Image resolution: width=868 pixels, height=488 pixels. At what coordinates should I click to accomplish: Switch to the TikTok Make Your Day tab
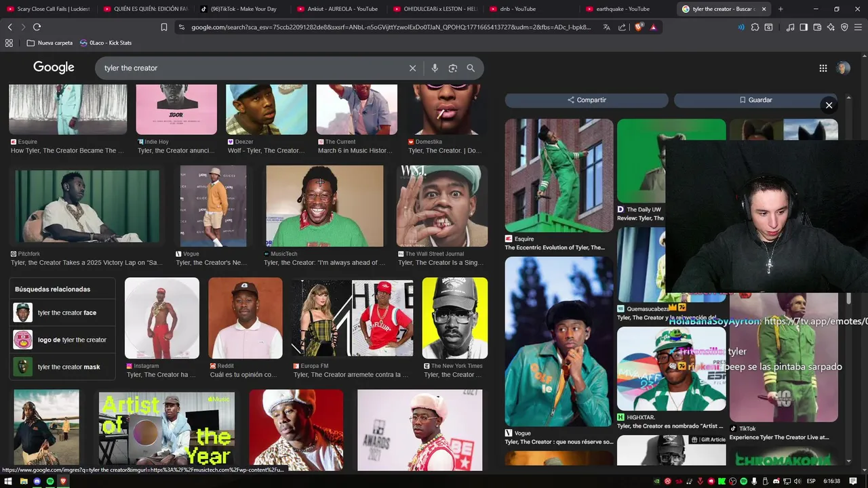point(241,9)
